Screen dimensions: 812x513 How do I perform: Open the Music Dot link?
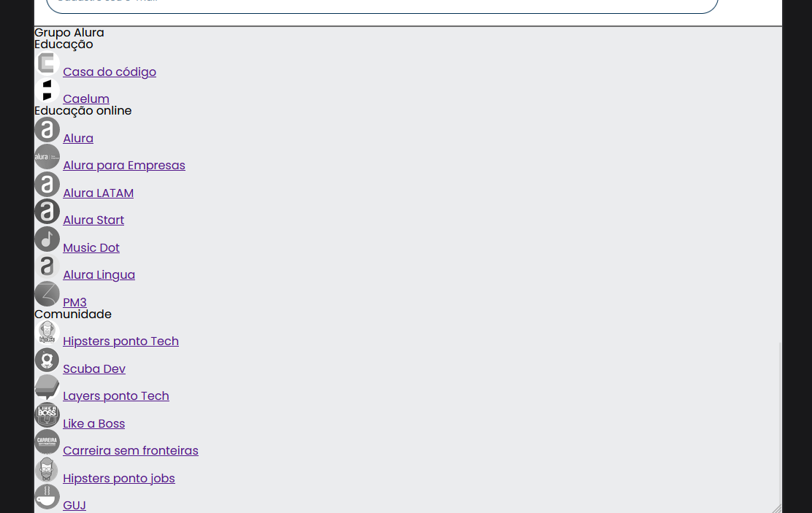tap(91, 248)
